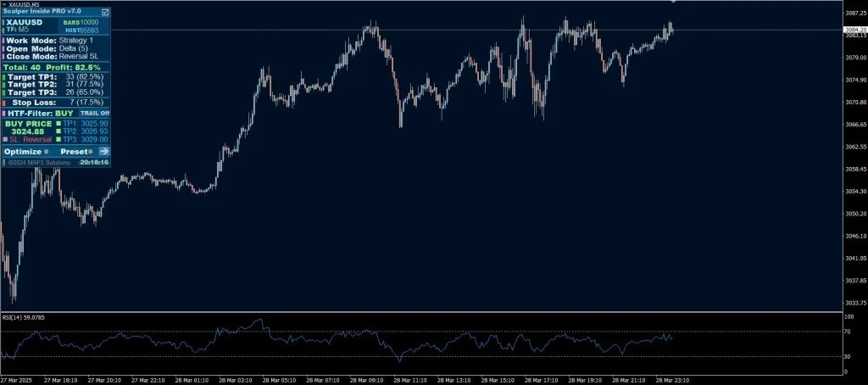Click the BARS 10000 field
The width and height of the screenshot is (868, 385).
(81, 22)
